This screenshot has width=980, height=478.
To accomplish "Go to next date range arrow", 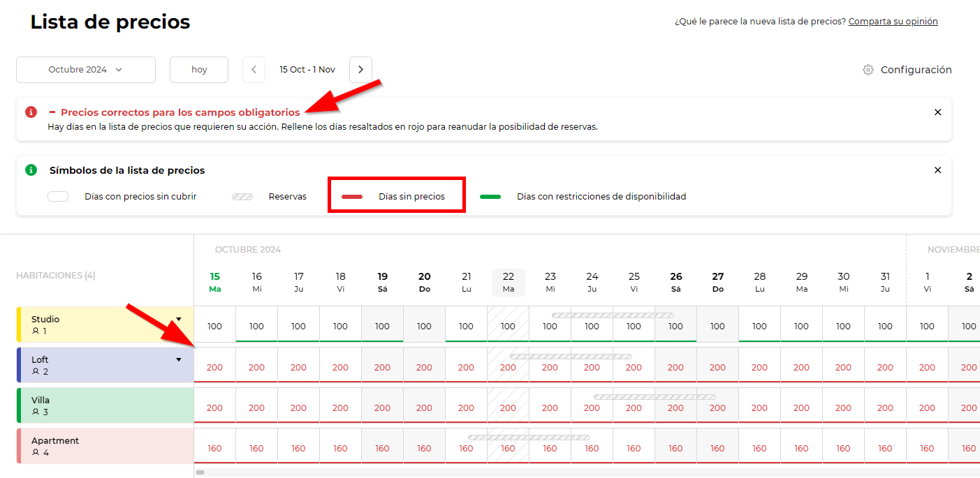I will pos(360,70).
